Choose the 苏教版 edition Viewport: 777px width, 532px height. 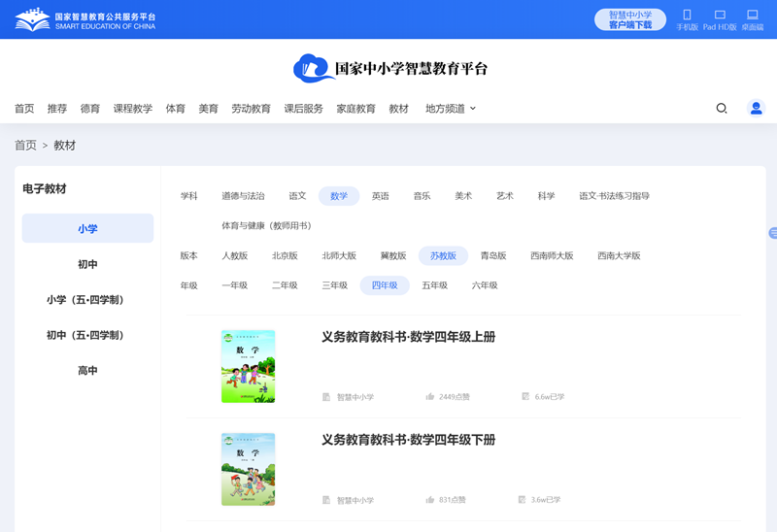[444, 255]
